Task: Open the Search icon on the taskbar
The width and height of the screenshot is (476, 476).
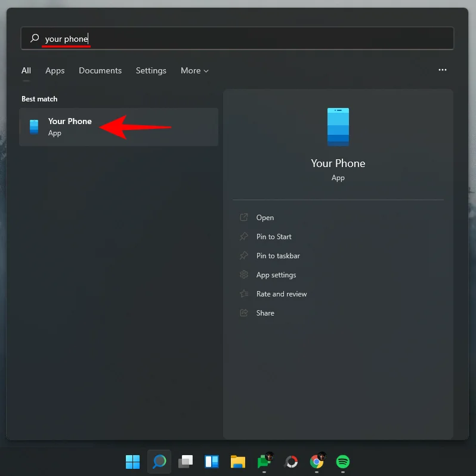Action: coord(159,462)
